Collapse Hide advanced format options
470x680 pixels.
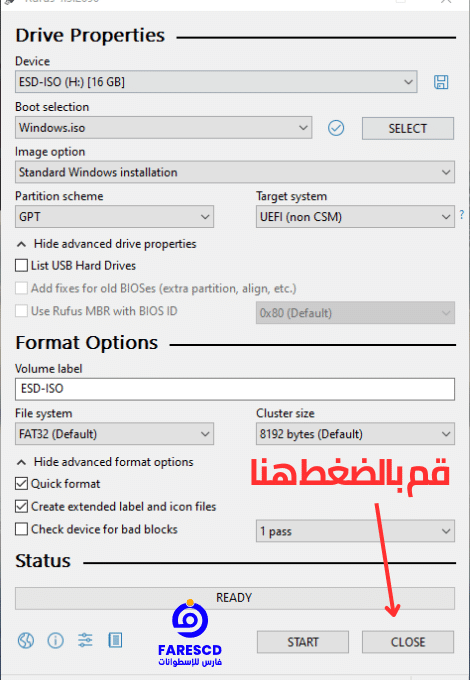pos(104,462)
